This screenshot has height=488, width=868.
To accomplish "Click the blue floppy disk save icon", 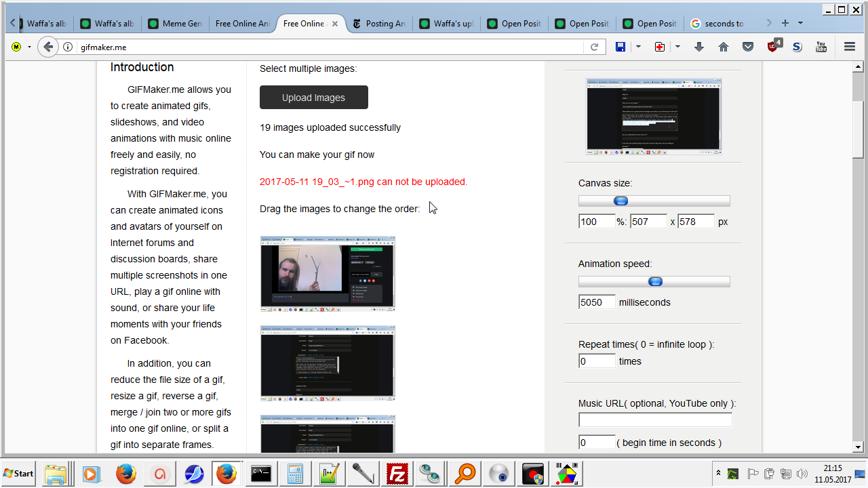I will pos(620,47).
